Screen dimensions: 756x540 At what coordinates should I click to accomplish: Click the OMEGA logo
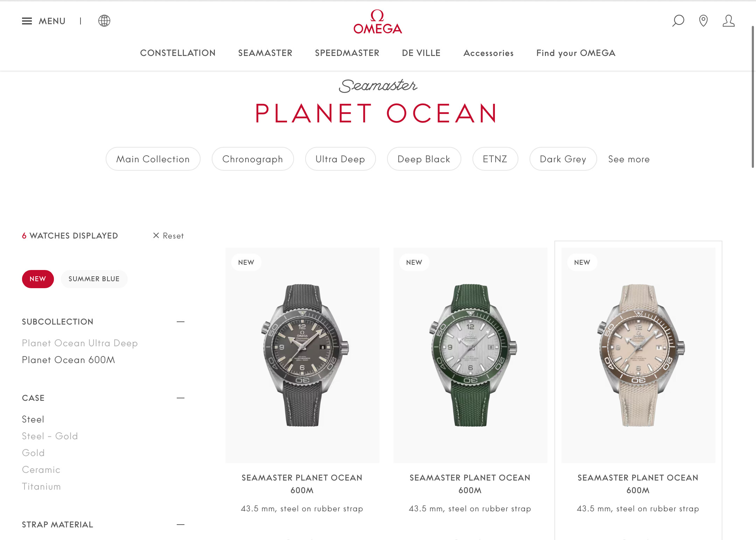pyautogui.click(x=378, y=22)
